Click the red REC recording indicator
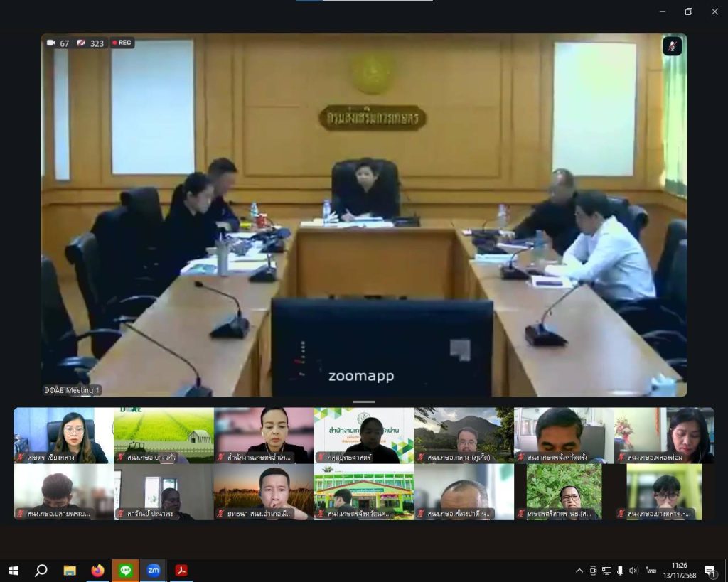 [122, 43]
